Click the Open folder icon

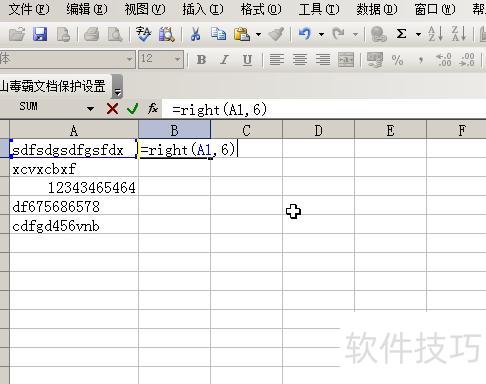17,34
